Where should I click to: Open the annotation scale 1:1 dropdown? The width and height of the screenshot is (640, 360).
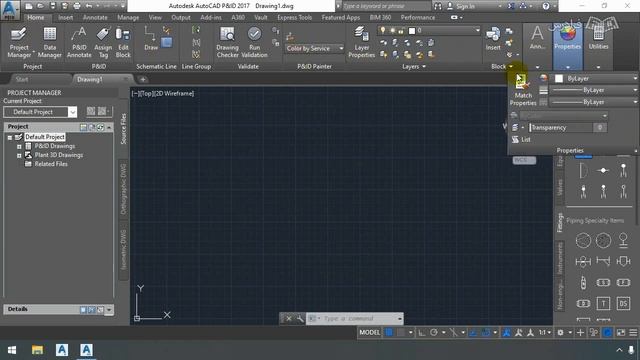coord(544,333)
